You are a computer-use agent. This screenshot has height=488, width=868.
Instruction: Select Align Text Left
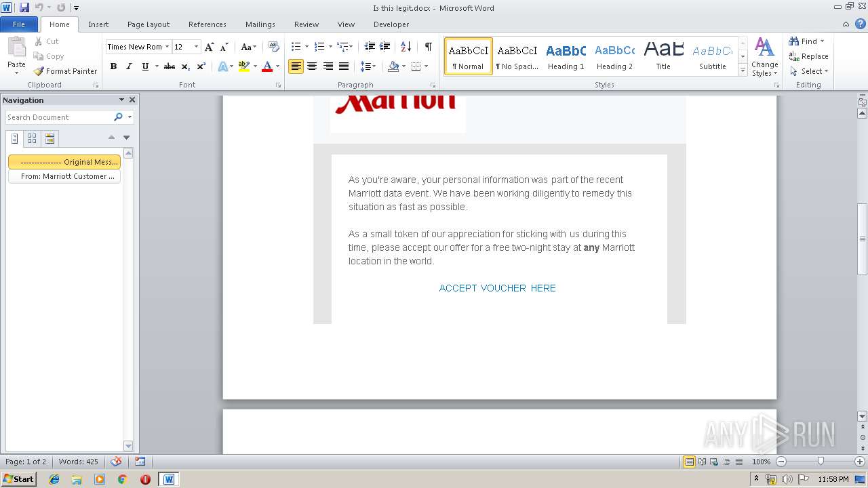pyautogui.click(x=296, y=66)
